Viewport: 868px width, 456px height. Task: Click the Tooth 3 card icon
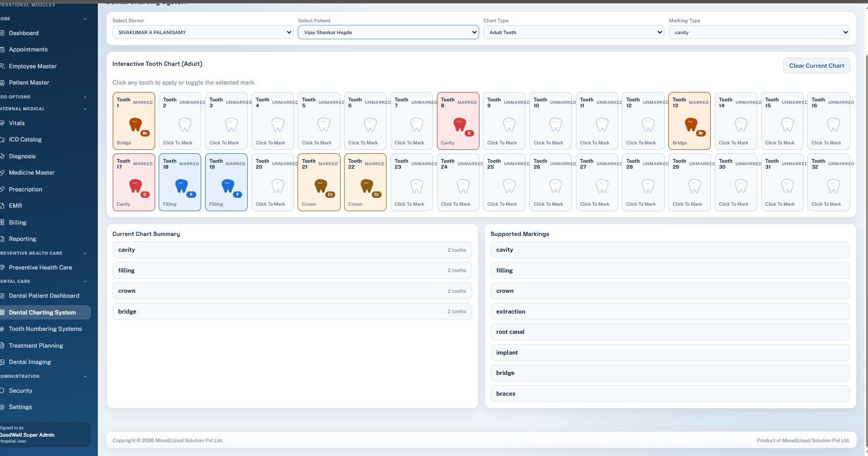(231, 125)
